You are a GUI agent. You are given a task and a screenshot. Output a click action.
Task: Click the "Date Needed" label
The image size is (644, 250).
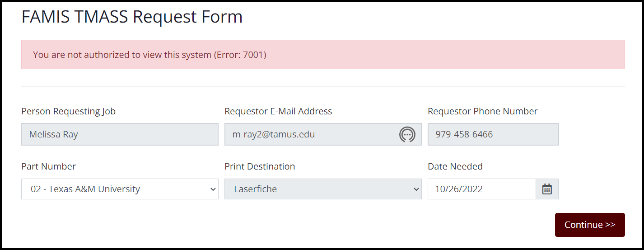pos(455,166)
